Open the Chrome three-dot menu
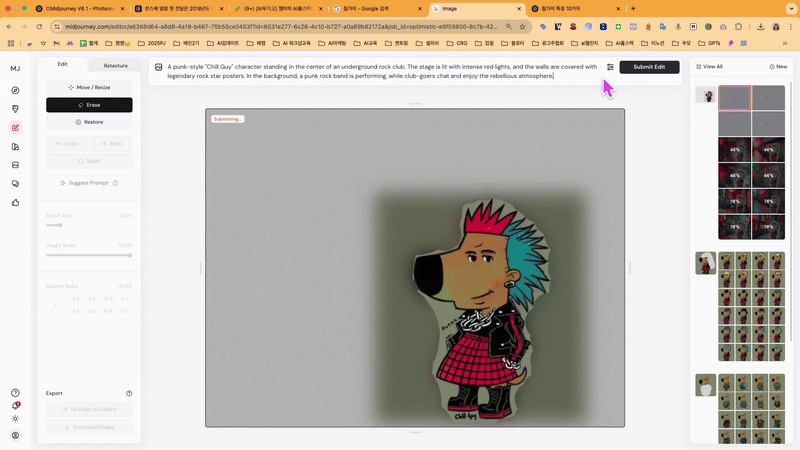Screen dimensions: 800x450 (x=791, y=27)
